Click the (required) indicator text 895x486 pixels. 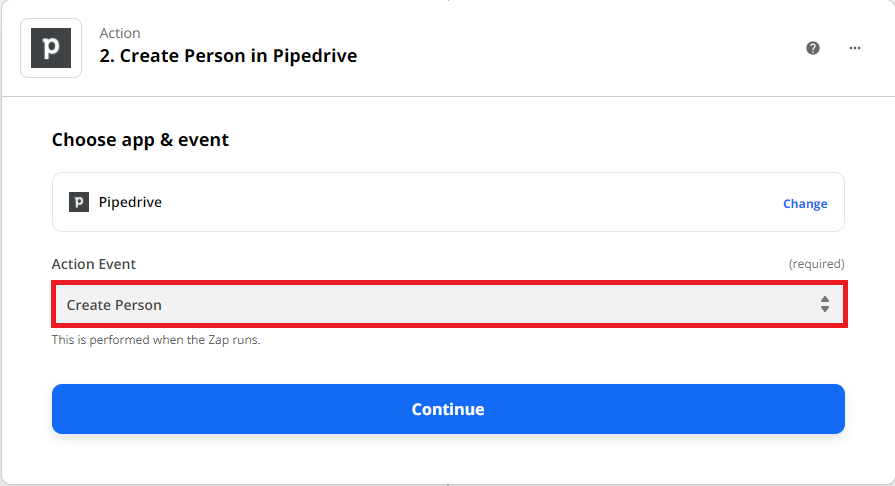(816, 264)
